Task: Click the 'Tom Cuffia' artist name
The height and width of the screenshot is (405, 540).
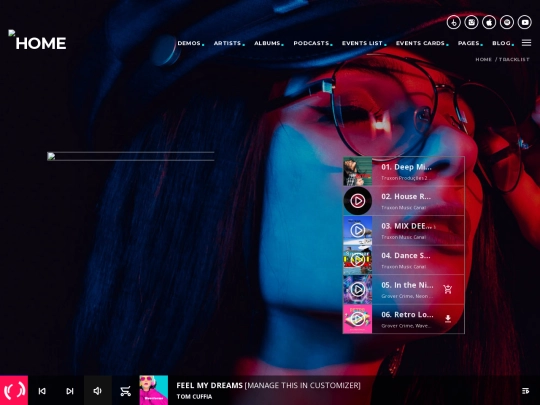Action: tap(194, 397)
